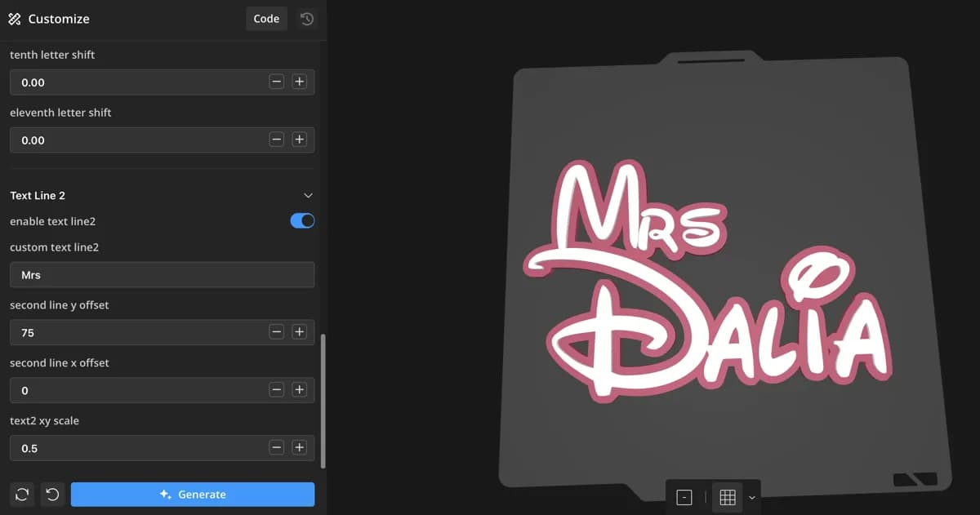Decrease second line x offset with minus

(x=277, y=390)
